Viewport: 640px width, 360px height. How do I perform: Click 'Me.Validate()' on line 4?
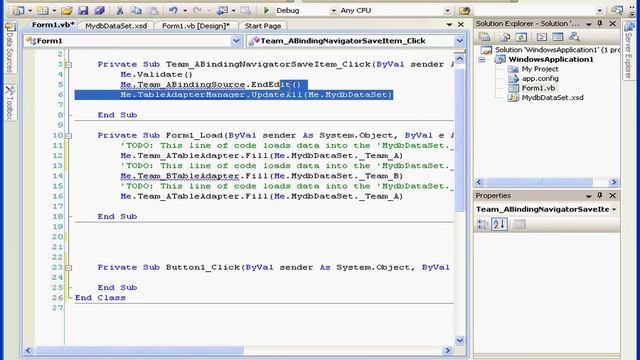click(x=156, y=74)
